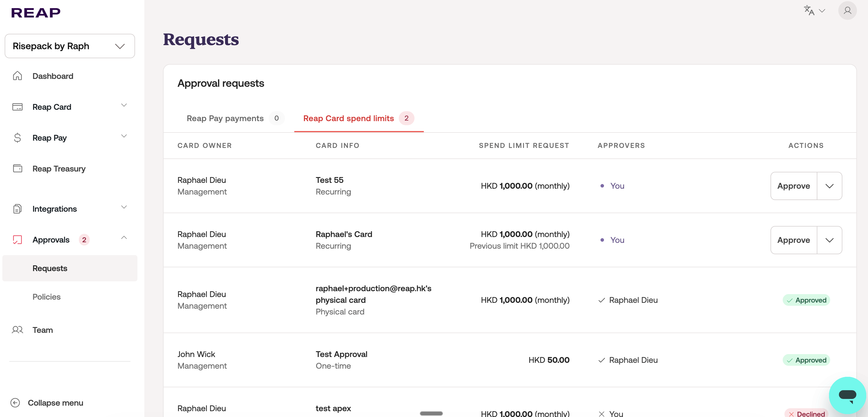Click the Card Owner column header
Screen dimensions: 868x417
(x=205, y=146)
